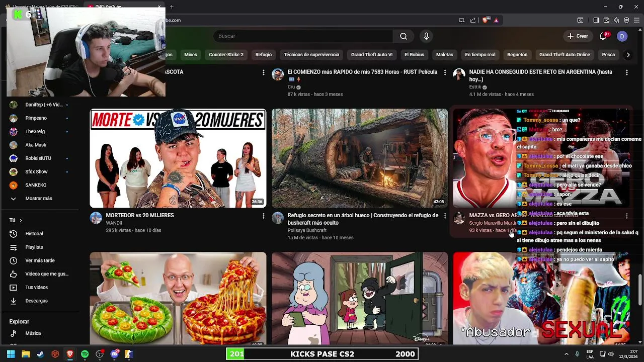Open more options for Refugio secreto video
Screen dimensions: 644x362
click(x=445, y=216)
